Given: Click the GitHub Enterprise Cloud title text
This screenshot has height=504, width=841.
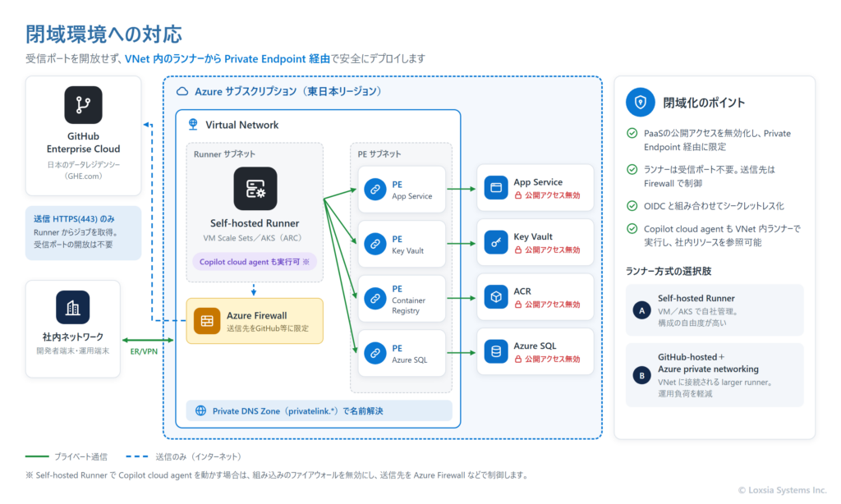Looking at the screenshot, I should pos(83,143).
